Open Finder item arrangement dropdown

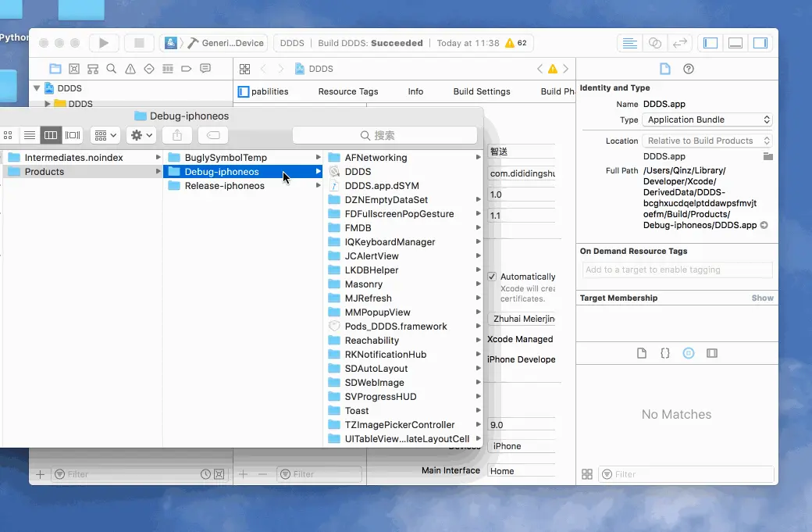[x=105, y=135]
